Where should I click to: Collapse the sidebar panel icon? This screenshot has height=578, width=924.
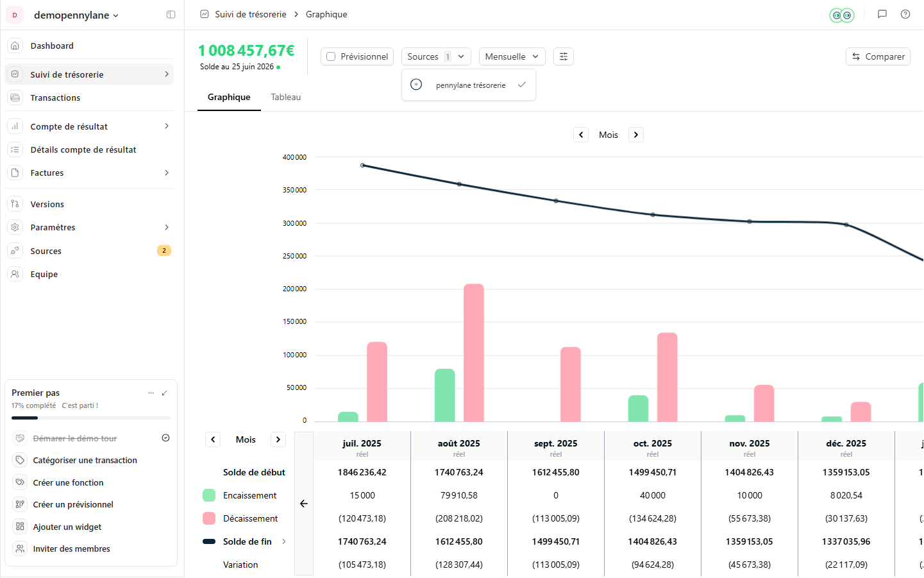[x=171, y=15]
